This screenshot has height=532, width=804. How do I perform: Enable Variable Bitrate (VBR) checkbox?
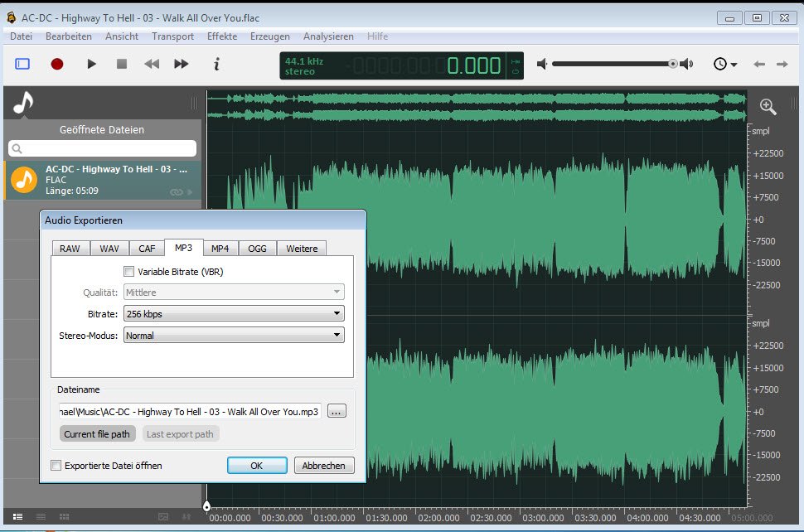pyautogui.click(x=128, y=271)
